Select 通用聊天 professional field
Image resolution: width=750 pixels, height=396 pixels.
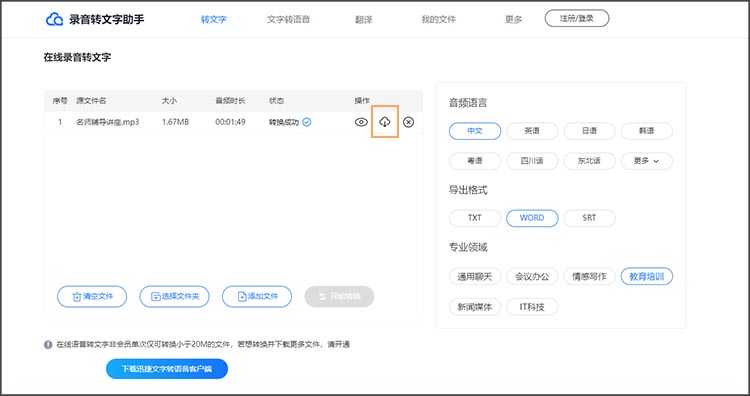[475, 276]
